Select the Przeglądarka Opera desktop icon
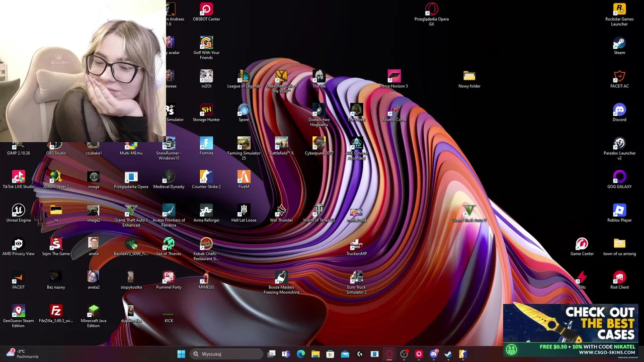Image resolution: width=644 pixels, height=362 pixels. click(131, 180)
